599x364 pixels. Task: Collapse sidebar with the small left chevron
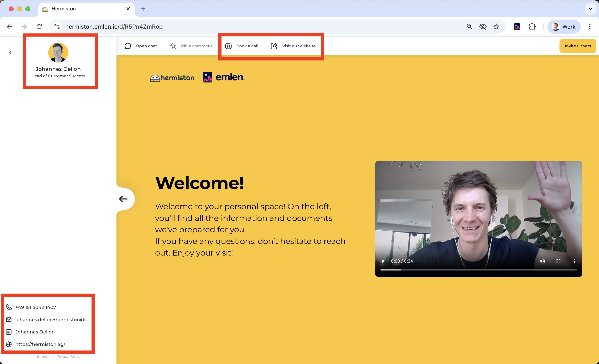click(x=10, y=52)
